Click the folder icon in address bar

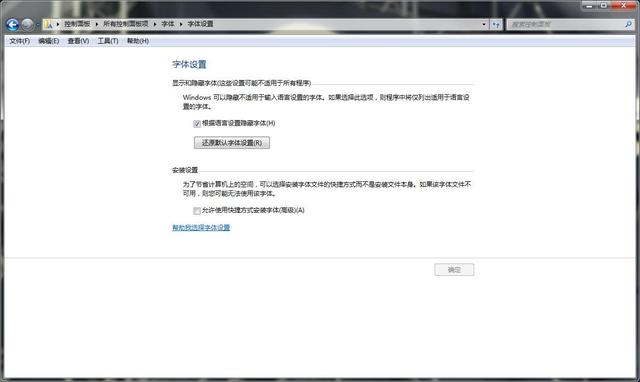pos(48,24)
